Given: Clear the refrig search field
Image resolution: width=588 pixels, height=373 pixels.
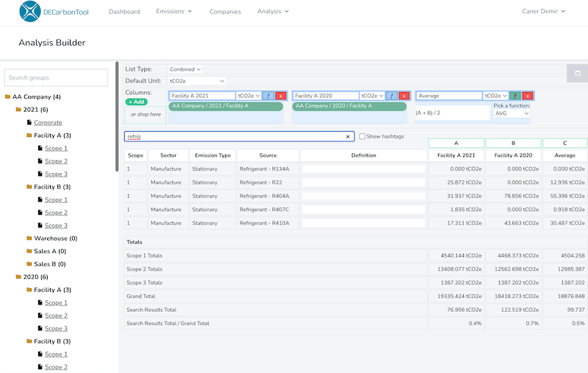Looking at the screenshot, I should pyautogui.click(x=348, y=137).
